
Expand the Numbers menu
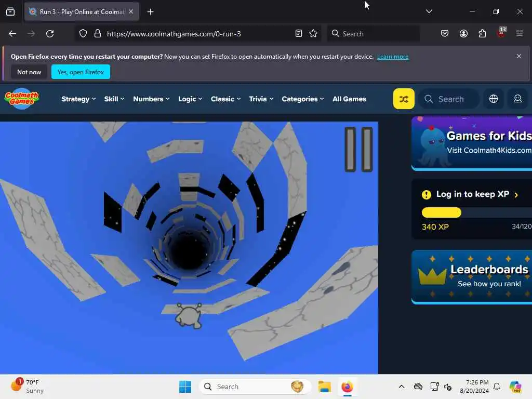[151, 99]
